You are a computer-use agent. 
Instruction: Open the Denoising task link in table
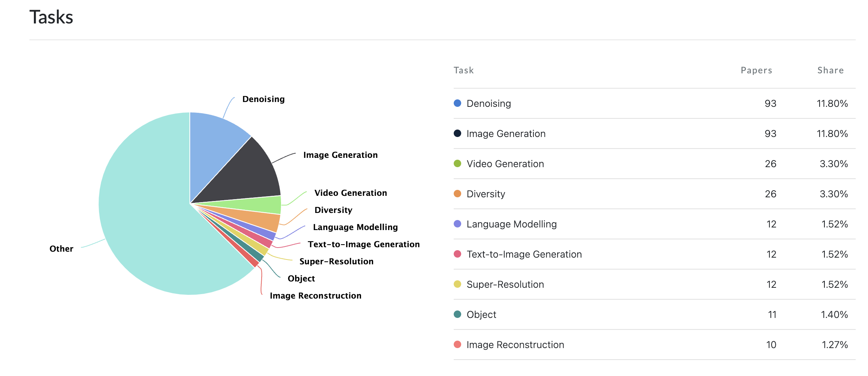pos(488,103)
